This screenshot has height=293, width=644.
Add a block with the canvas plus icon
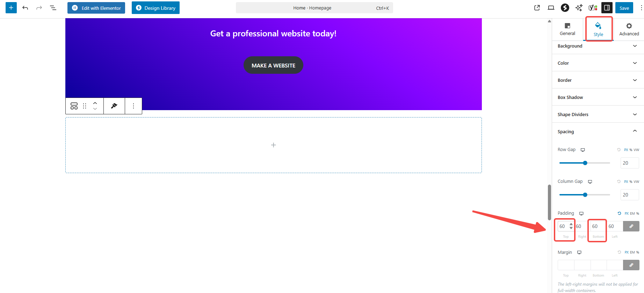tap(274, 145)
